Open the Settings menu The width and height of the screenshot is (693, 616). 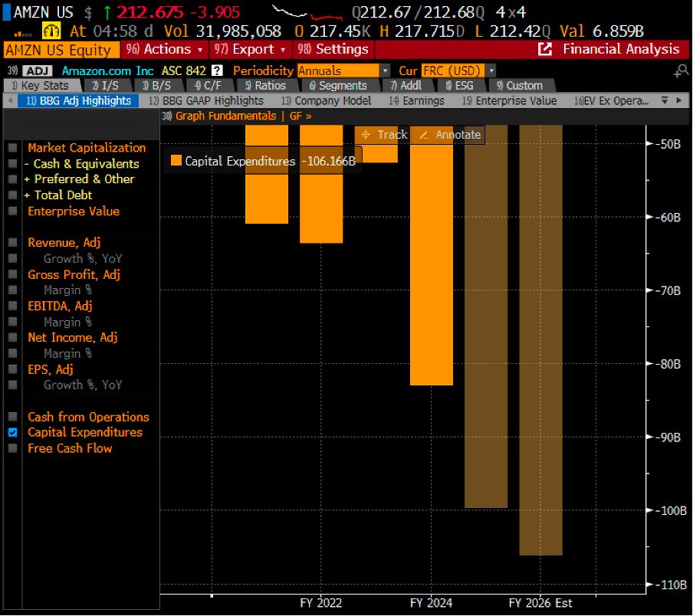pyautogui.click(x=333, y=50)
